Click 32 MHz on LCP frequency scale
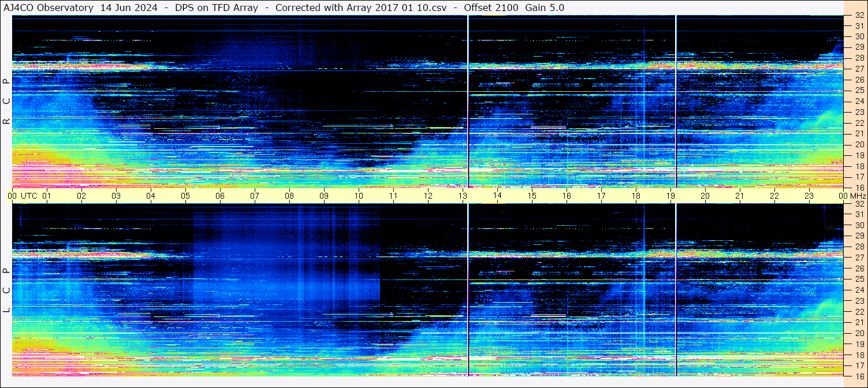868x388 pixels. (859, 204)
